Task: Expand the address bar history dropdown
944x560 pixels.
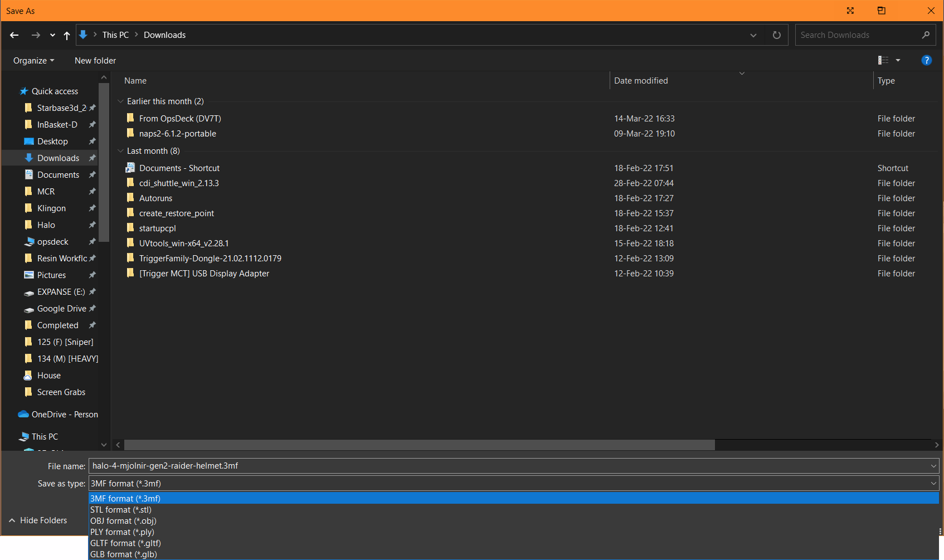Action: [753, 35]
